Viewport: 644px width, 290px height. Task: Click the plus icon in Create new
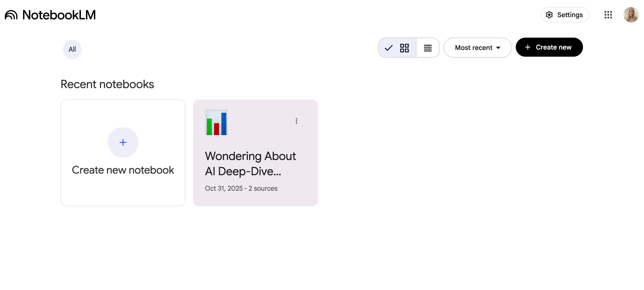(x=527, y=47)
